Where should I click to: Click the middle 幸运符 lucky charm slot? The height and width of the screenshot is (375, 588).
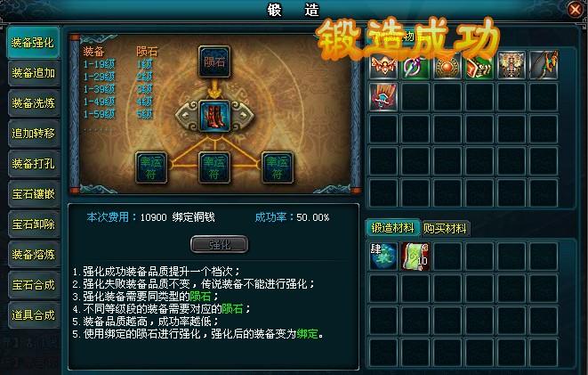214,167
